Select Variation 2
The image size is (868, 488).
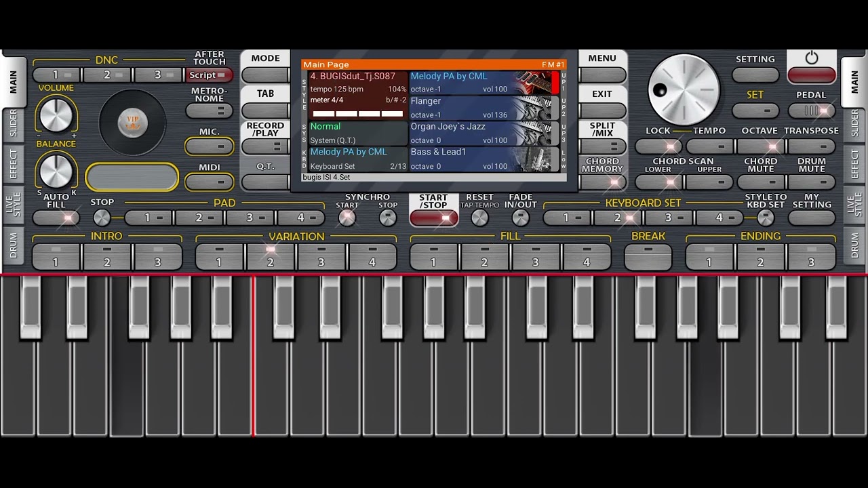coord(270,257)
